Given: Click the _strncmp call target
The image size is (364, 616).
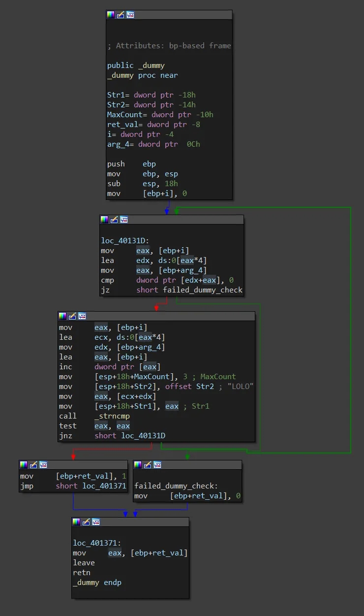Looking at the screenshot, I should coord(112,416).
